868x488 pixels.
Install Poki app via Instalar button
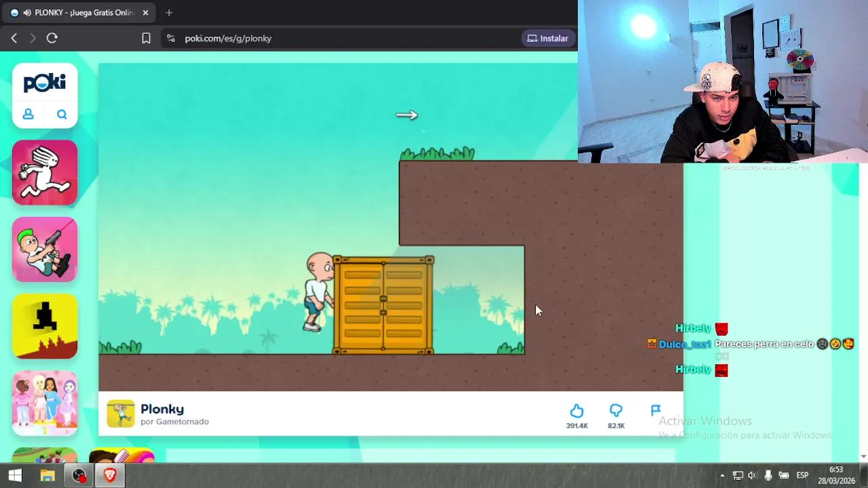point(548,39)
